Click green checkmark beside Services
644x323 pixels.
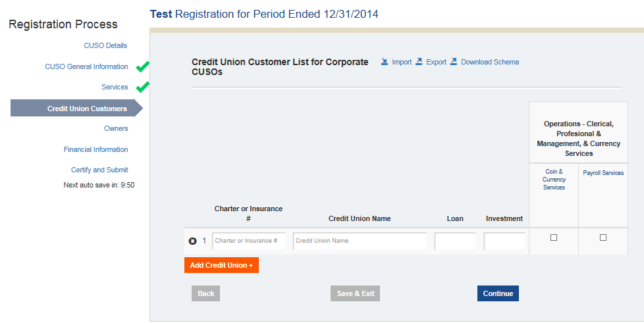point(142,87)
